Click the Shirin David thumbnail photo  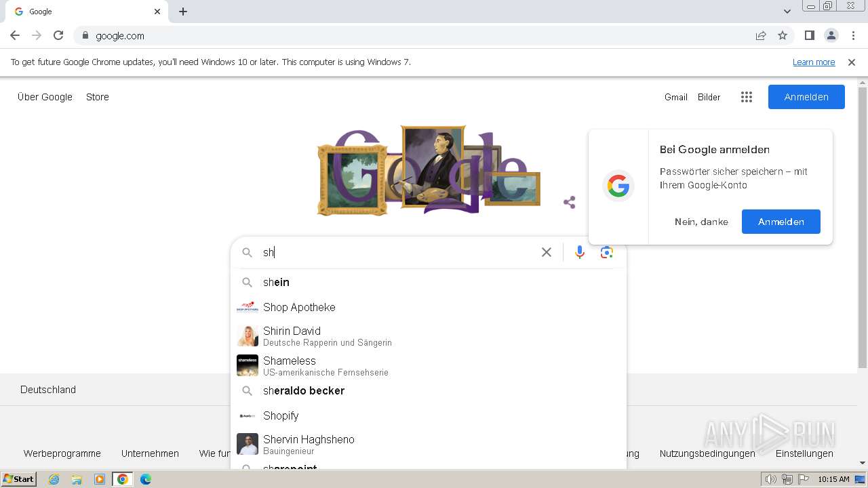[248, 336]
